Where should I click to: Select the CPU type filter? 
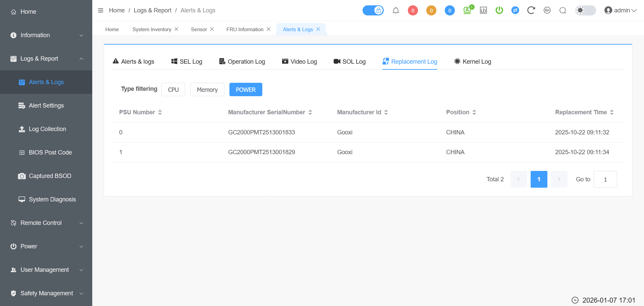(173, 89)
